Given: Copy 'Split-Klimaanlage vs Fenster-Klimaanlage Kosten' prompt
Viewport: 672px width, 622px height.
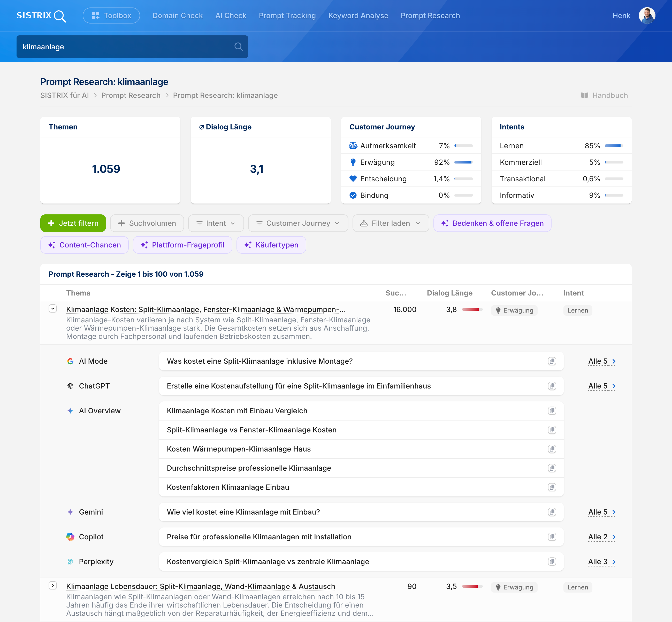Looking at the screenshot, I should (552, 430).
